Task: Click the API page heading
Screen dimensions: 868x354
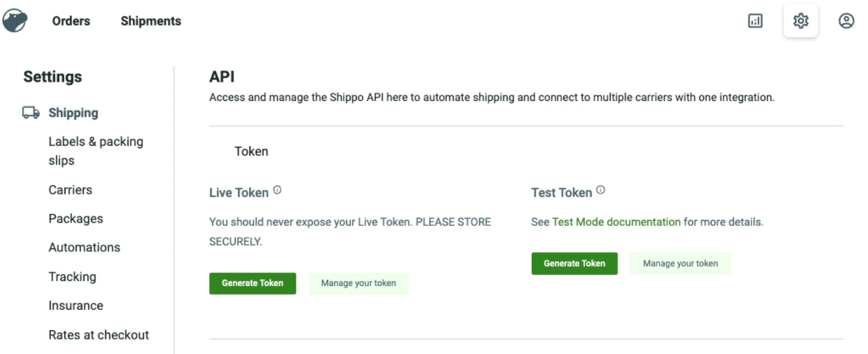Action: click(x=222, y=77)
